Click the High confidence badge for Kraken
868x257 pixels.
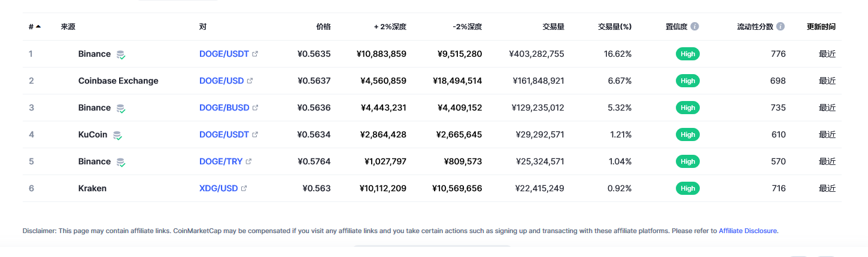(x=688, y=188)
